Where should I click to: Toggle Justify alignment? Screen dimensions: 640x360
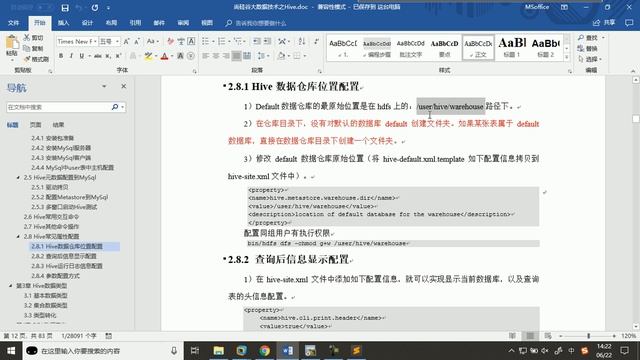236,56
